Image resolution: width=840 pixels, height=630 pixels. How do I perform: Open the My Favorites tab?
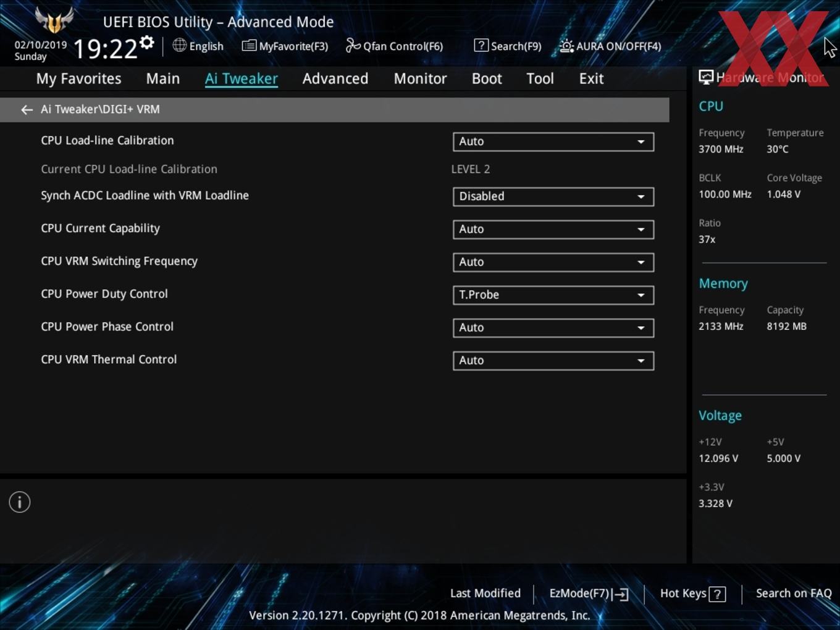(x=78, y=78)
